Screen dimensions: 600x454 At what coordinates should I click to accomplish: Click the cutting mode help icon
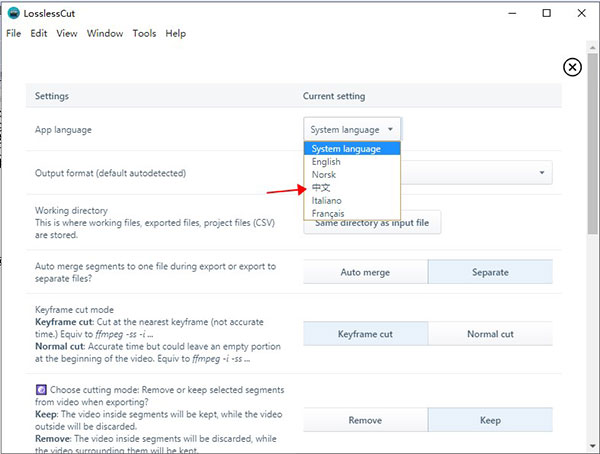pyautogui.click(x=40, y=389)
